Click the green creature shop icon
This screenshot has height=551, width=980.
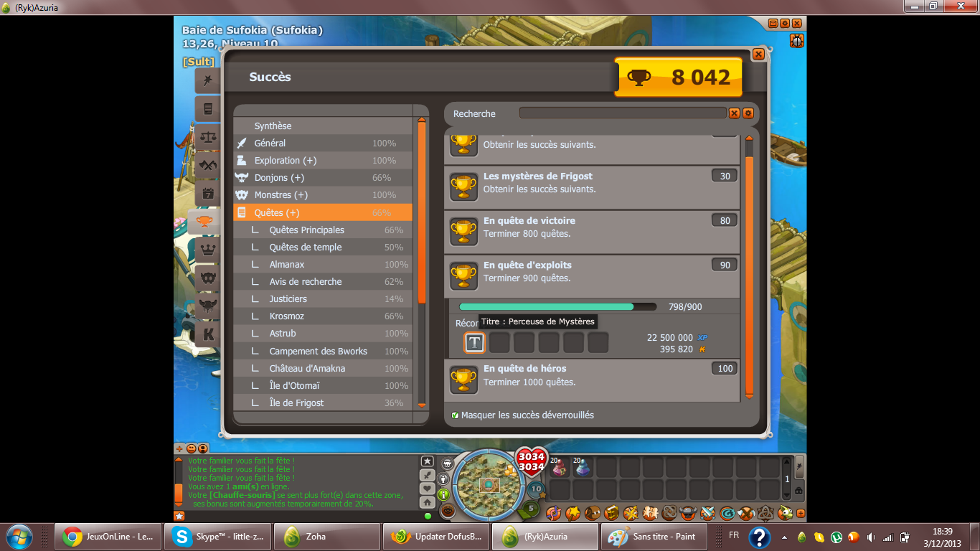pos(785,514)
